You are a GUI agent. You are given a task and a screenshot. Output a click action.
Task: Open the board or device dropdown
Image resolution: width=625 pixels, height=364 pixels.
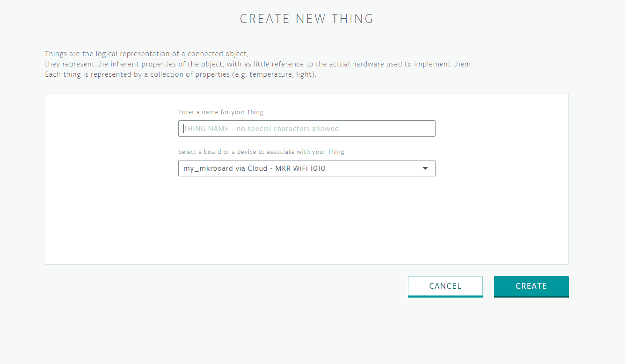pyautogui.click(x=306, y=168)
